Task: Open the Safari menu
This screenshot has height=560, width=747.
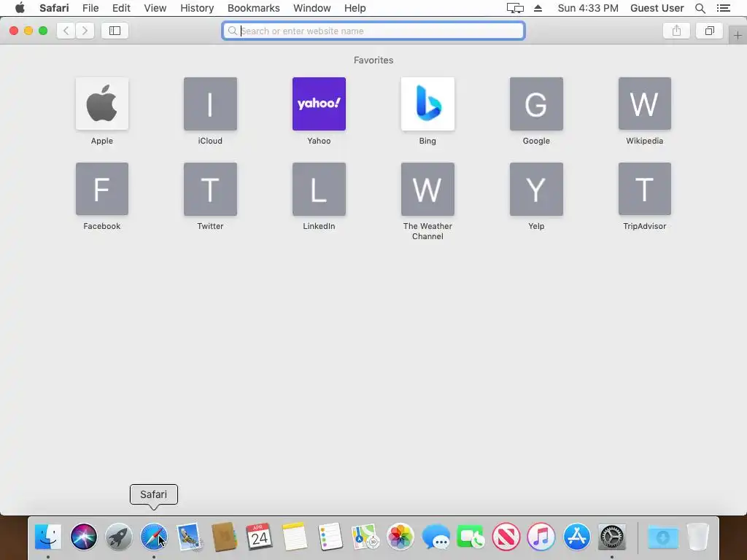Action: pyautogui.click(x=54, y=8)
